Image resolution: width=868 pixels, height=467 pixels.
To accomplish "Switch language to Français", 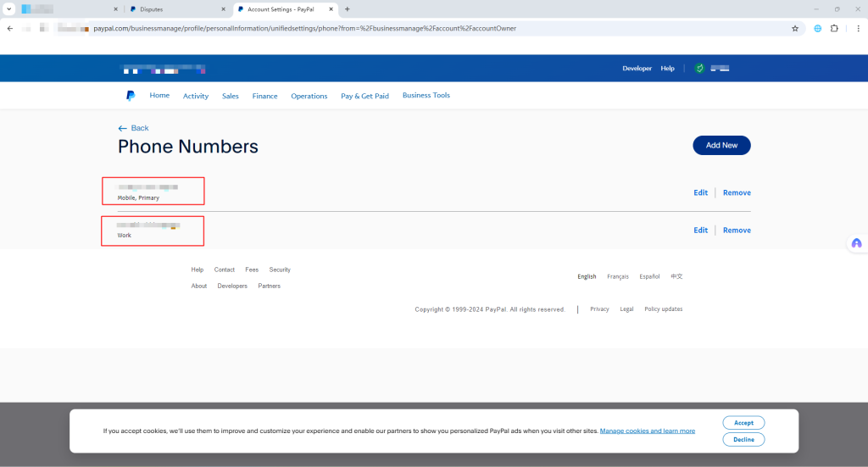I will [x=618, y=276].
